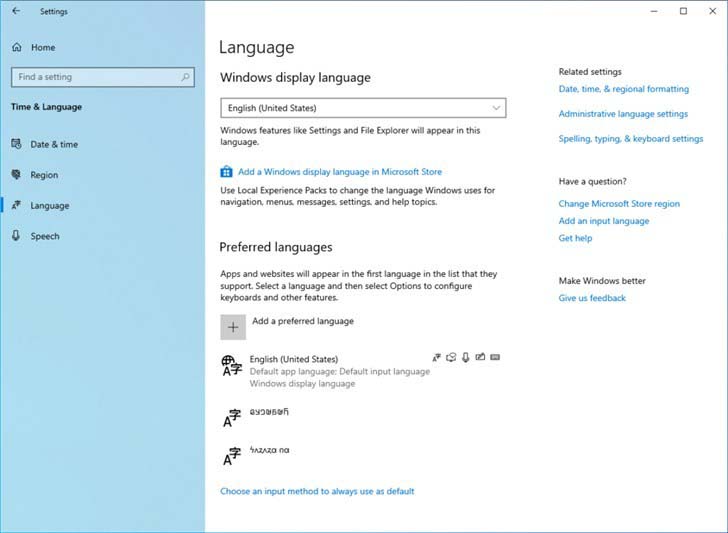This screenshot has width=728, height=533.
Task: Maximize the Settings window
Action: coord(683,11)
